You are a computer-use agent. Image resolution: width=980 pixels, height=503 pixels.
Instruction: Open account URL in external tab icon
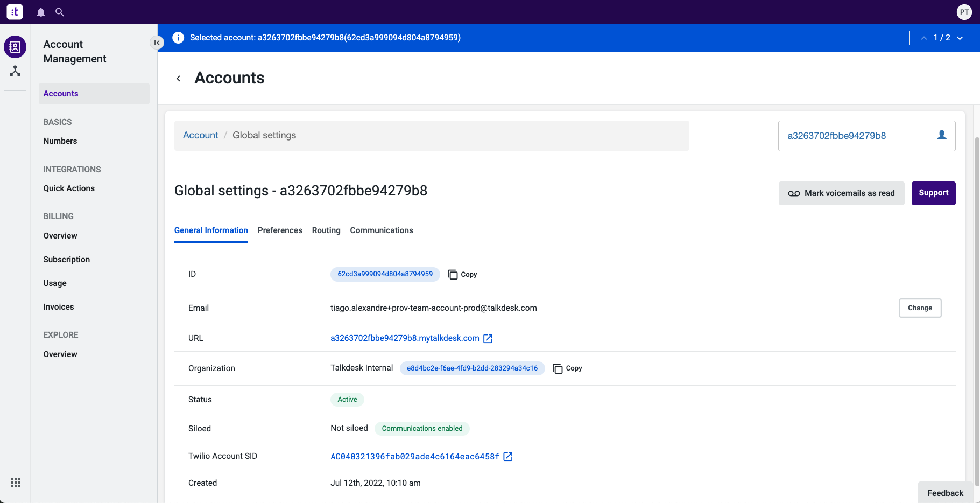tap(488, 338)
